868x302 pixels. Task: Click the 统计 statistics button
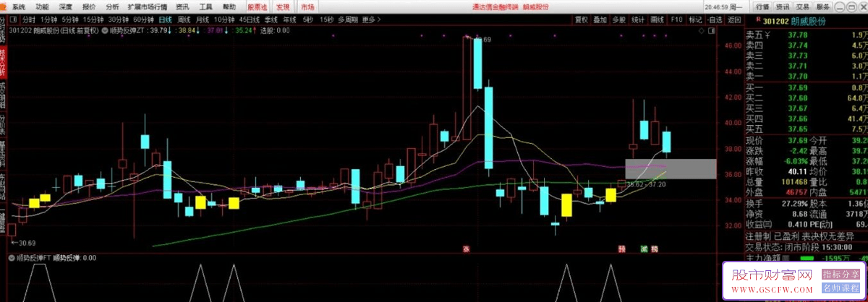point(638,20)
